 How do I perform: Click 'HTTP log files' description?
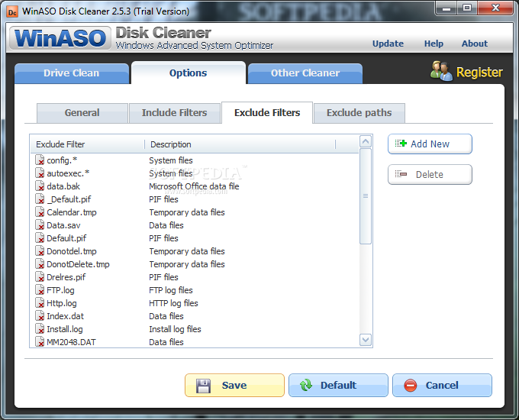tap(173, 303)
